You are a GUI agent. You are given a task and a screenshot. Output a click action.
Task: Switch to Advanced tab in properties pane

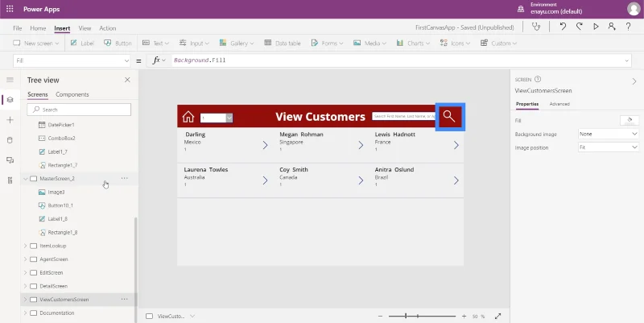[x=559, y=104]
